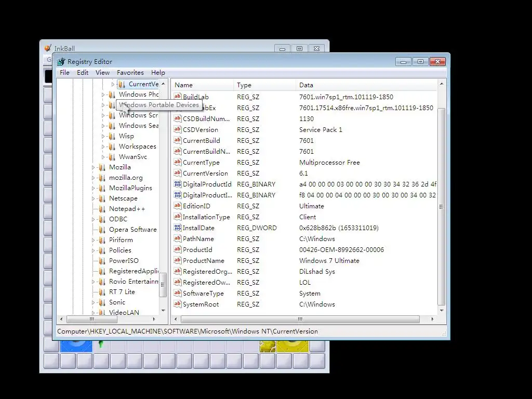
Task: Close the InkBall window
Action: 316,48
